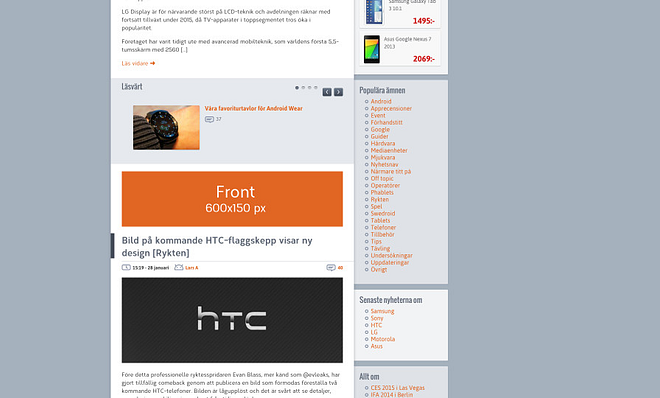
Task: Select the second Läsvärt carousel dot
Action: [x=303, y=88]
